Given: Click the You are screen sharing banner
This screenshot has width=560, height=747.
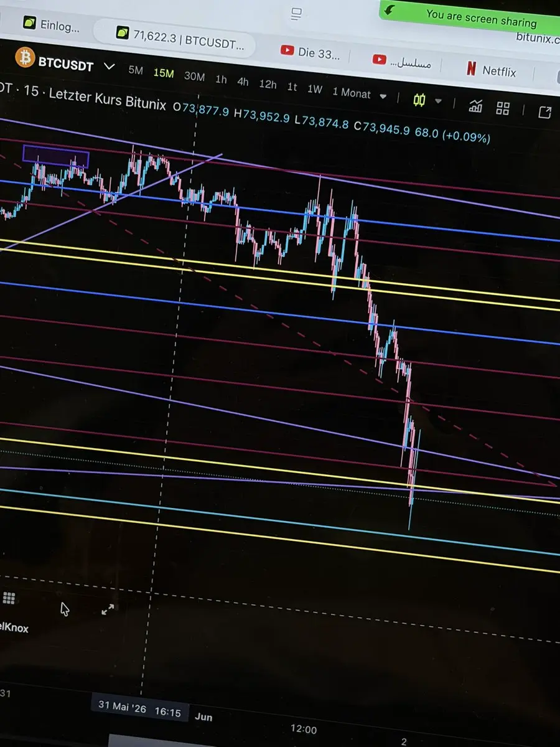Looking at the screenshot, I should click(470, 17).
